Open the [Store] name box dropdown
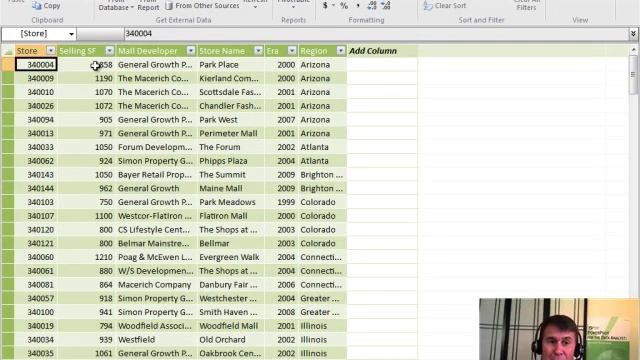640x360 pixels. click(71, 34)
